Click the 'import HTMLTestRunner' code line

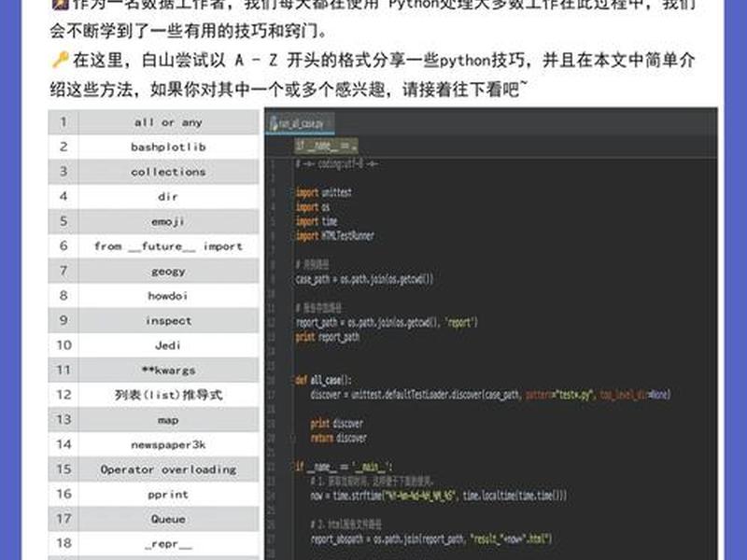coord(335,235)
